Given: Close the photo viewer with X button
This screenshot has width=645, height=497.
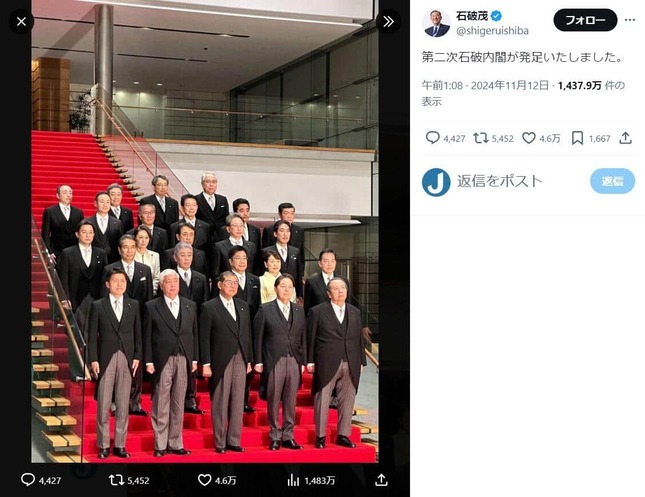Looking at the screenshot, I should pos(21,20).
